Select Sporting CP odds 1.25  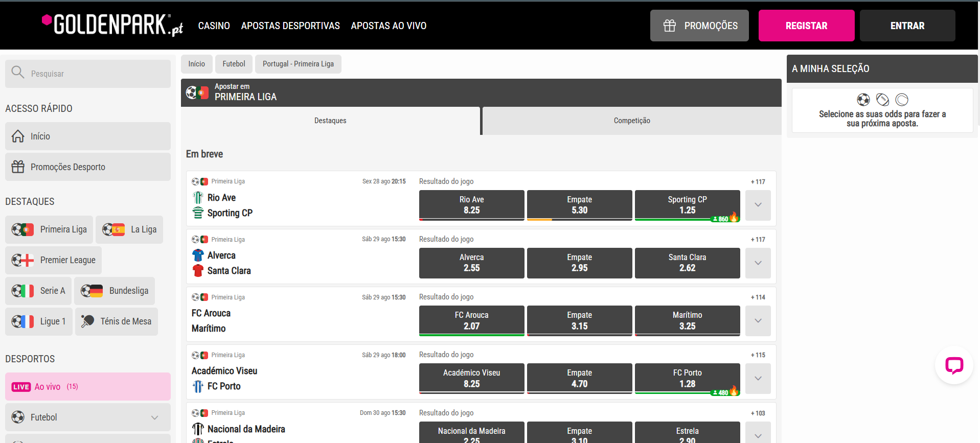click(x=688, y=205)
